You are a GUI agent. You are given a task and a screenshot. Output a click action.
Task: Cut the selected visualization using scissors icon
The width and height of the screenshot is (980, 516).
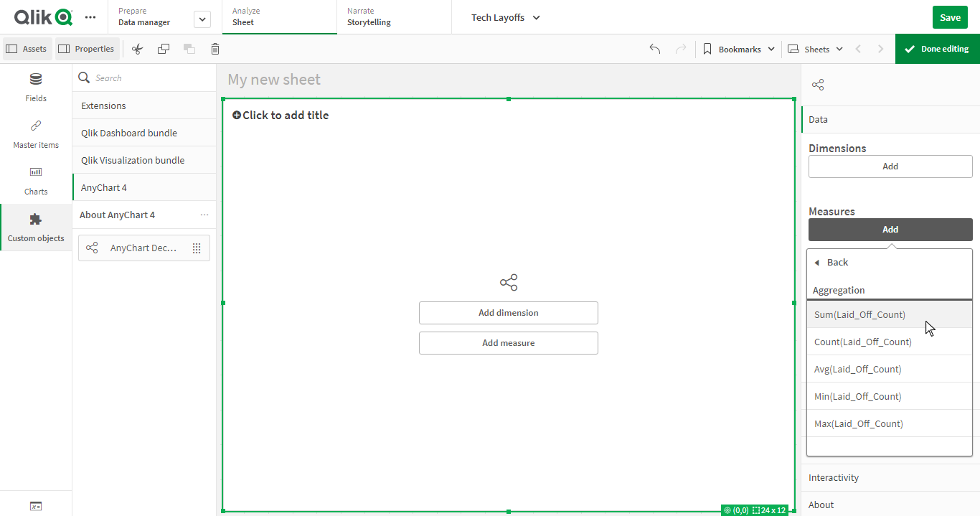(137, 48)
